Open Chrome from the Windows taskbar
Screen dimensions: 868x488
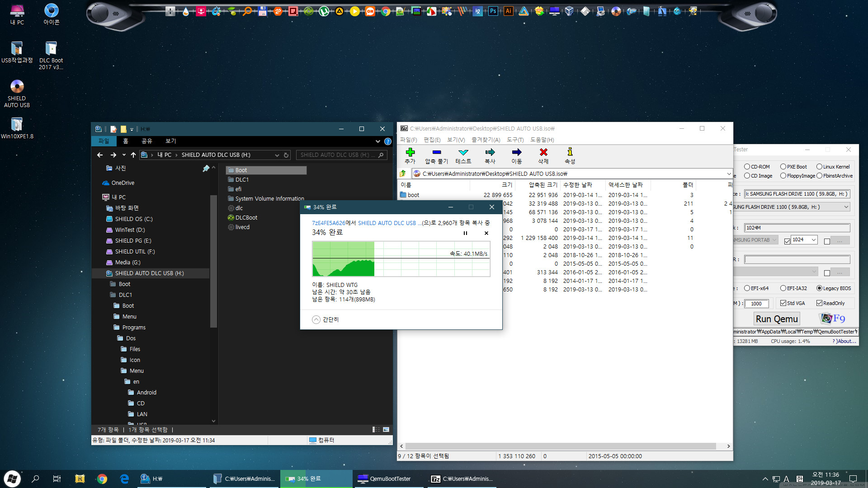102,479
